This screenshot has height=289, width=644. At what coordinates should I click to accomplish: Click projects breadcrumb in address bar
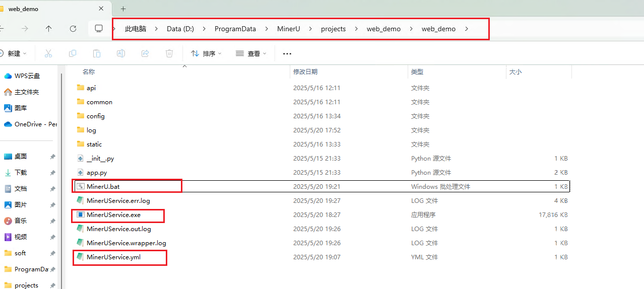[334, 29]
